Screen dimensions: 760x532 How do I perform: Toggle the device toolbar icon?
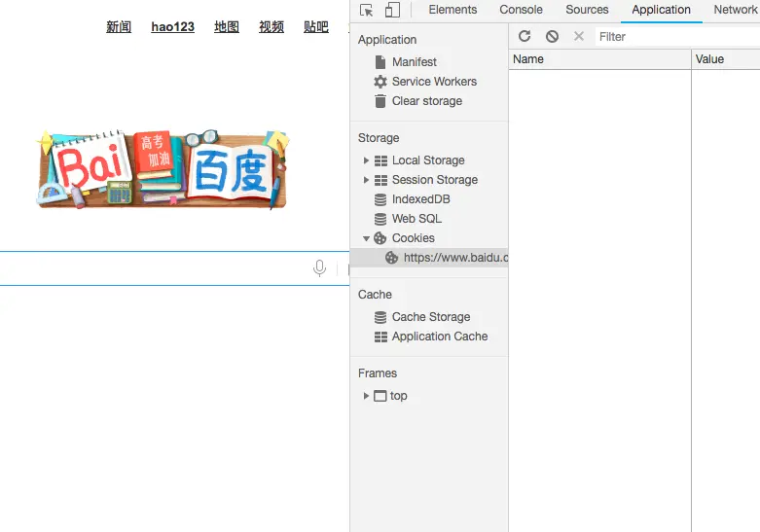(392, 10)
